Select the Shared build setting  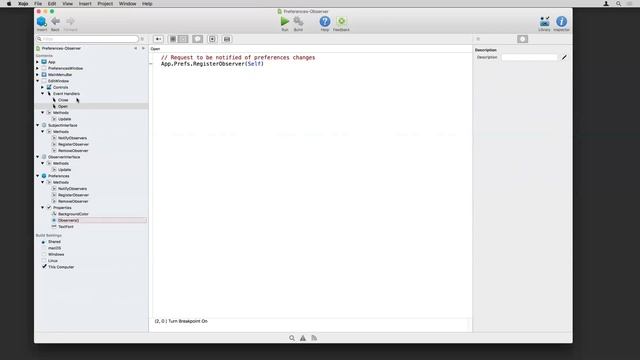(54, 242)
